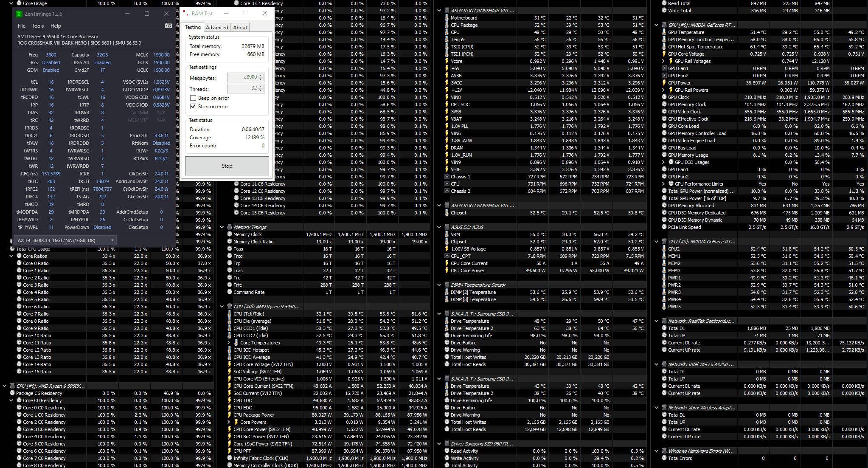868x468 pixels.
Task: Click the GPU Core Voltage lightning icon
Action: (x=664, y=54)
